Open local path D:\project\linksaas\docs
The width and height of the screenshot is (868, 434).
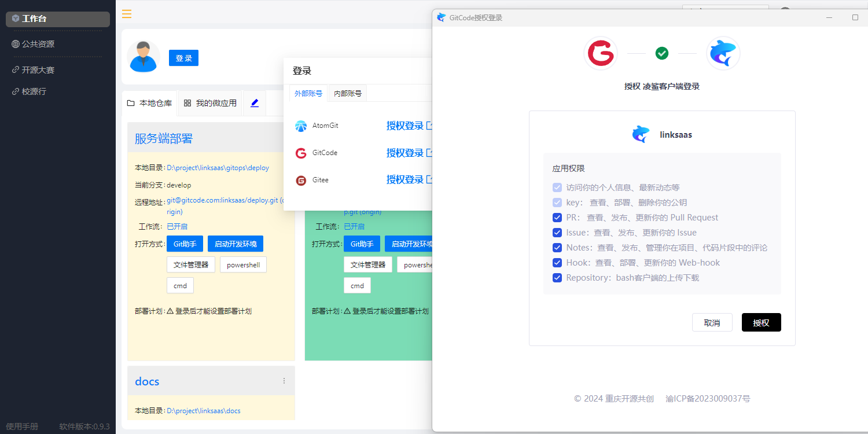pos(204,411)
